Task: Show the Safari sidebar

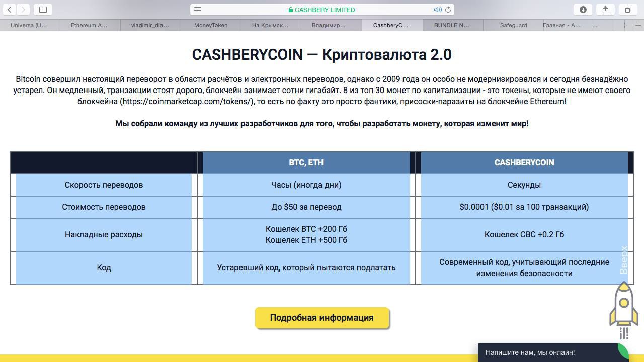Action: point(43,9)
